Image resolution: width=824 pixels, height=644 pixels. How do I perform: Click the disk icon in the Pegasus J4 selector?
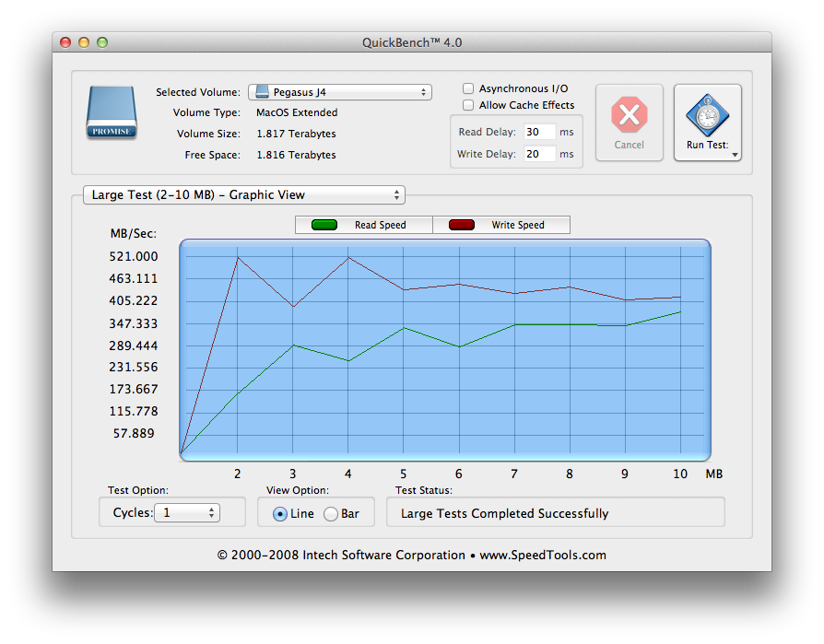[262, 92]
